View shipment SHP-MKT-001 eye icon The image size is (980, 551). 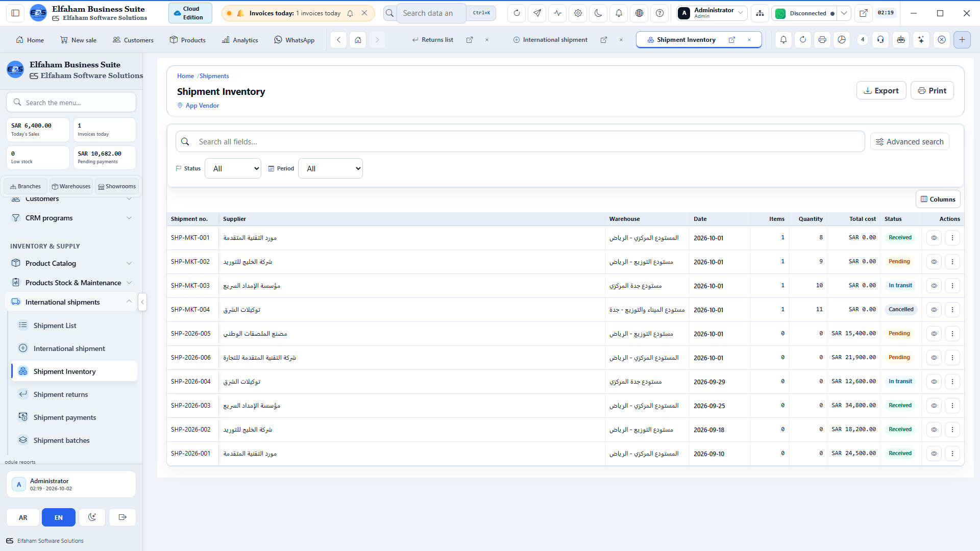[x=934, y=238]
